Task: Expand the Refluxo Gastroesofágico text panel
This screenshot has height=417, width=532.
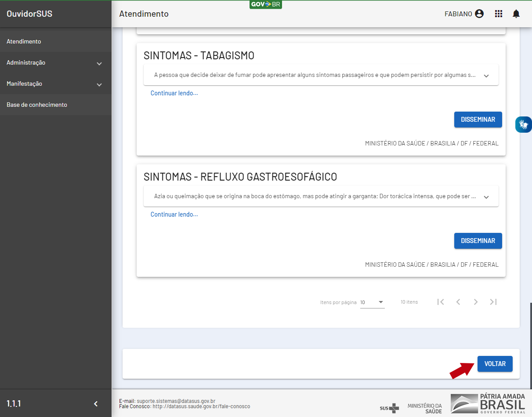Action: [x=486, y=196]
